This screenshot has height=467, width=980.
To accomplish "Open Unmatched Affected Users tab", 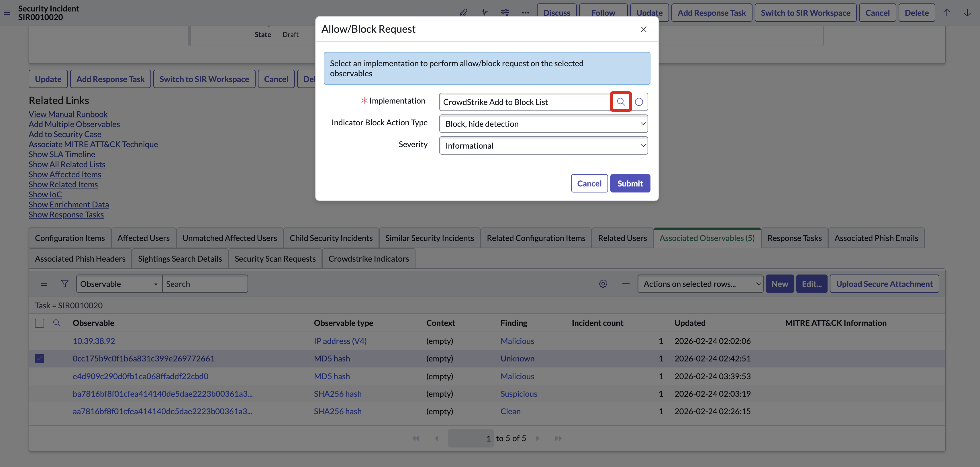I will coord(230,238).
